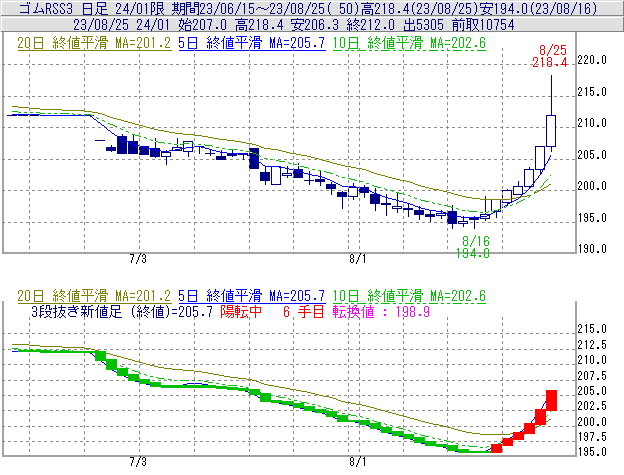The image size is (624, 475).
Task: Click the 220.0 price axis label in the upper chart
Action: 592,60
